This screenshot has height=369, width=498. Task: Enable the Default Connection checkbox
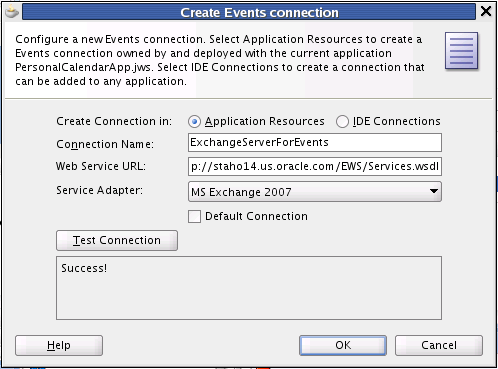[x=194, y=216]
